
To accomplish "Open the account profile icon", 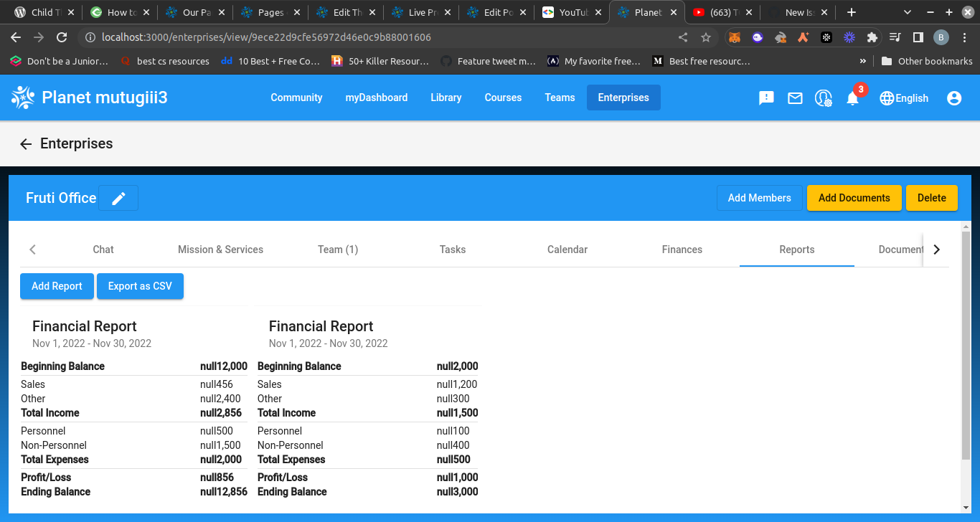I will pyautogui.click(x=953, y=98).
